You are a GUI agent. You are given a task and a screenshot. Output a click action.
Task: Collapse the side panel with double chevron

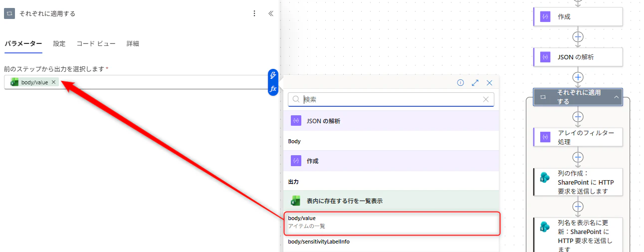pyautogui.click(x=271, y=13)
